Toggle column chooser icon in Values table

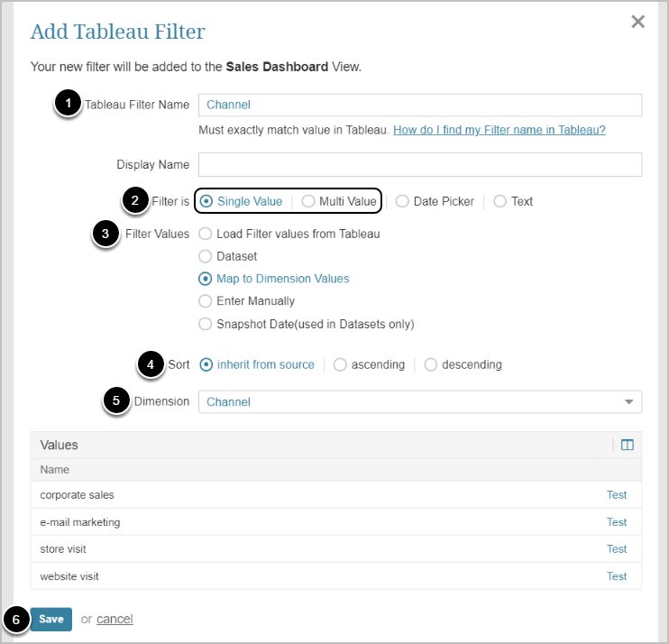click(x=628, y=445)
